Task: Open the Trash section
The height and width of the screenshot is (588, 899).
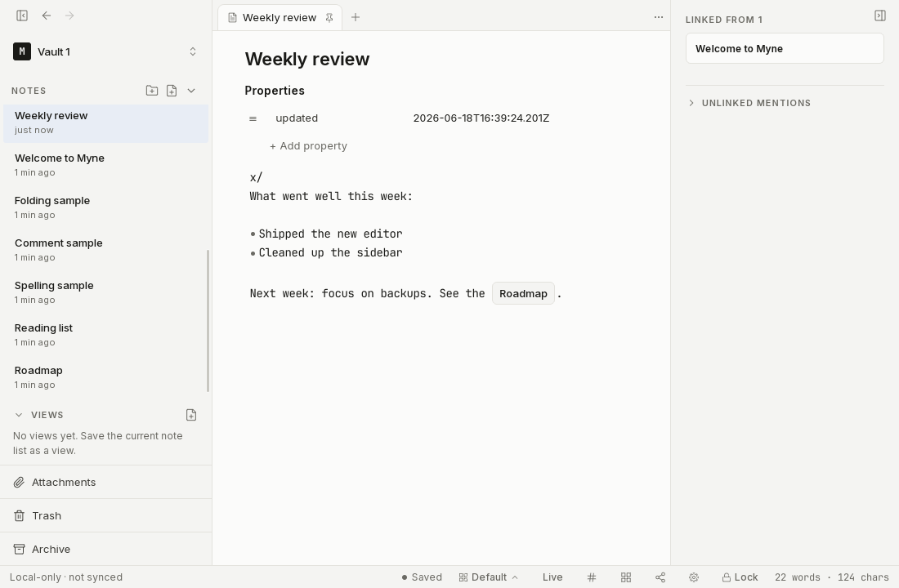Action: pos(105,516)
